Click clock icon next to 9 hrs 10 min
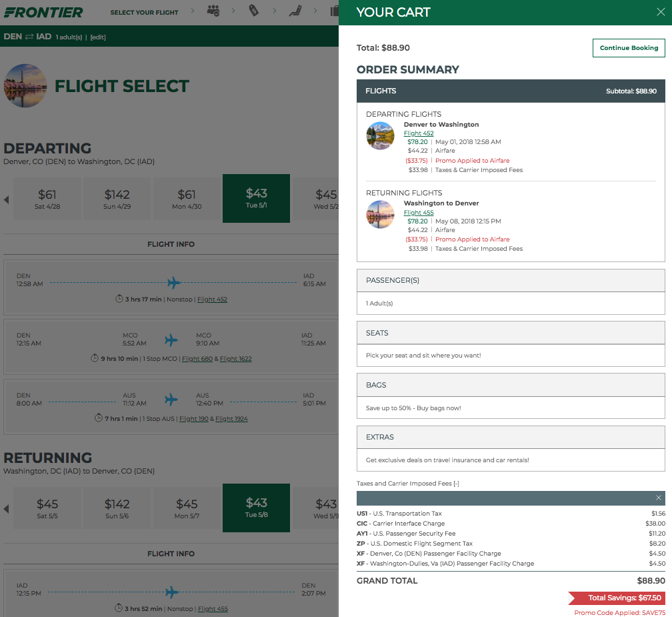Viewport: 672px width, 617px height. tap(95, 358)
